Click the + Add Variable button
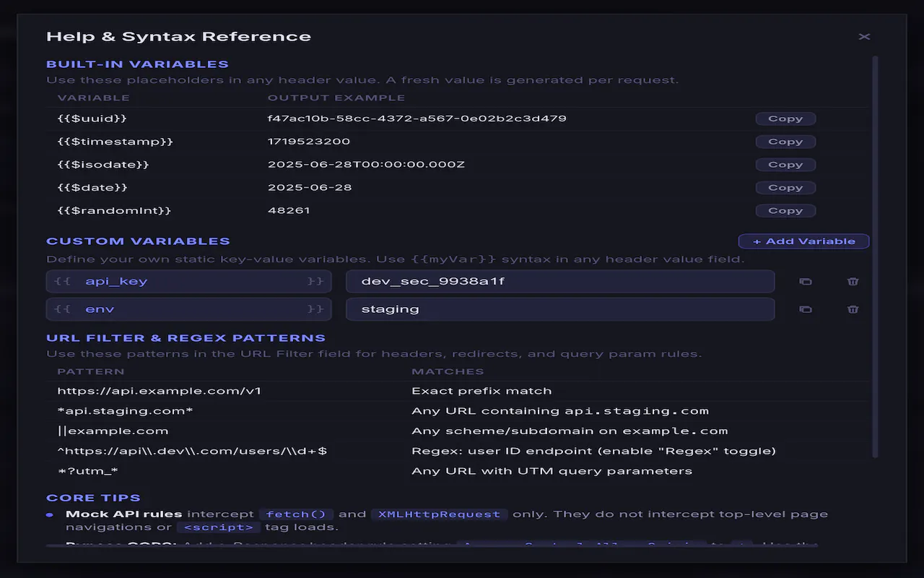This screenshot has height=578, width=924. point(803,241)
